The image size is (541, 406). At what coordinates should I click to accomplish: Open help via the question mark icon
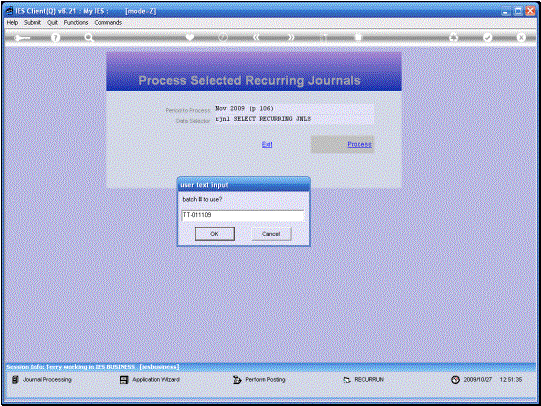tap(55, 38)
